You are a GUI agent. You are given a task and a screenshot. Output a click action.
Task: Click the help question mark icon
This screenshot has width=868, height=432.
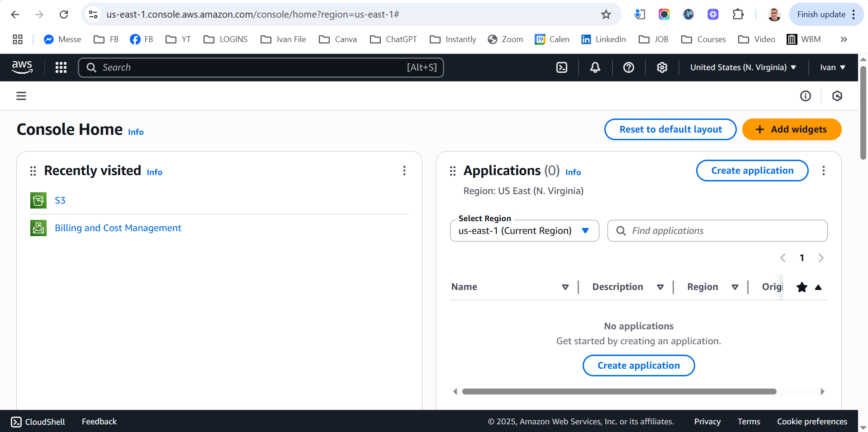coord(628,67)
